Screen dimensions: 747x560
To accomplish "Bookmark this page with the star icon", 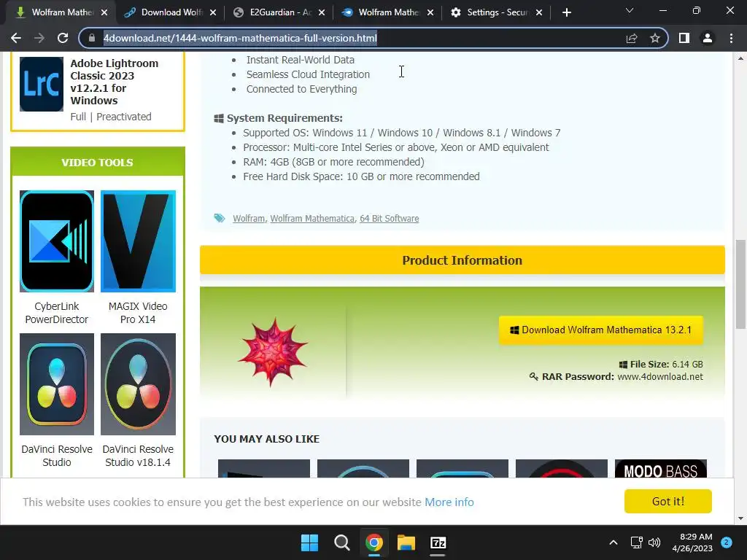I will [655, 38].
